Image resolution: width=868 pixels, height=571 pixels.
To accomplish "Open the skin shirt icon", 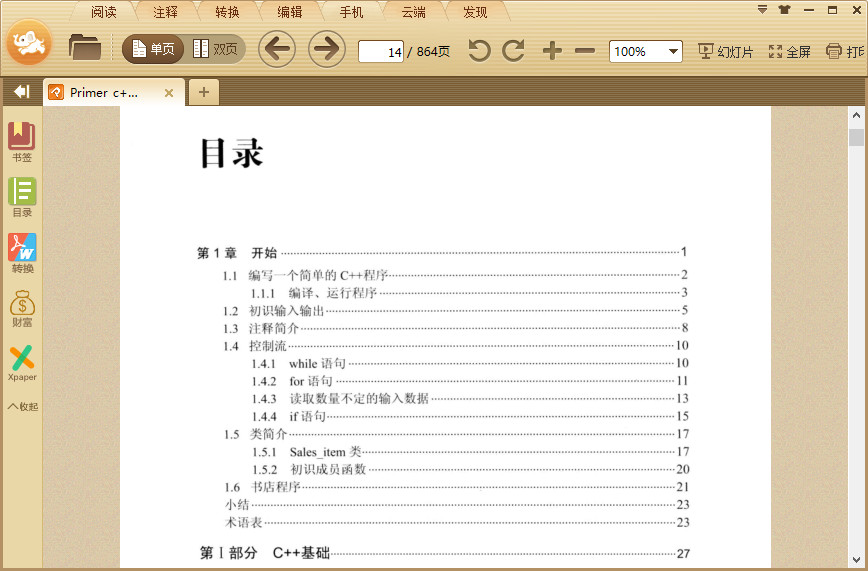I will point(784,9).
